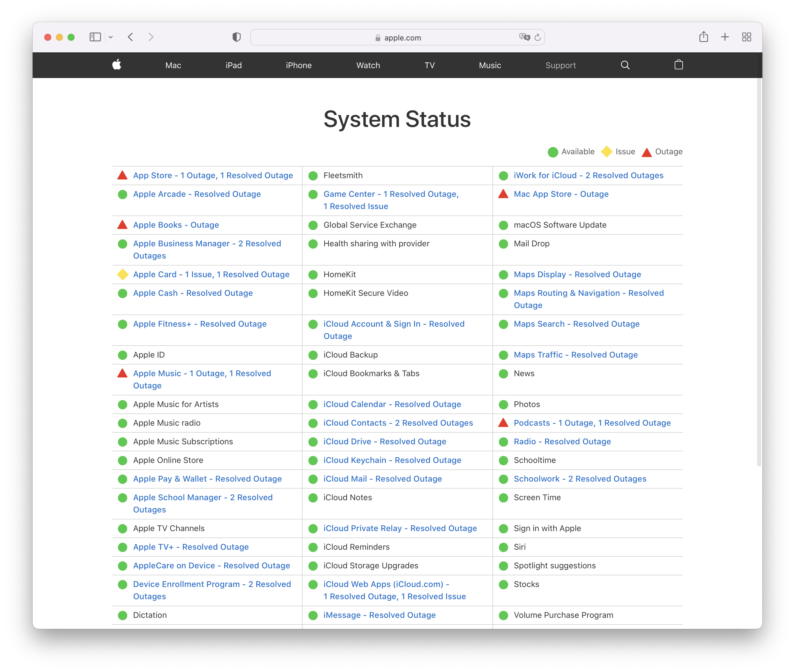Click the page vertical scrollbar
Screen dimensions: 795x672
tap(759, 259)
